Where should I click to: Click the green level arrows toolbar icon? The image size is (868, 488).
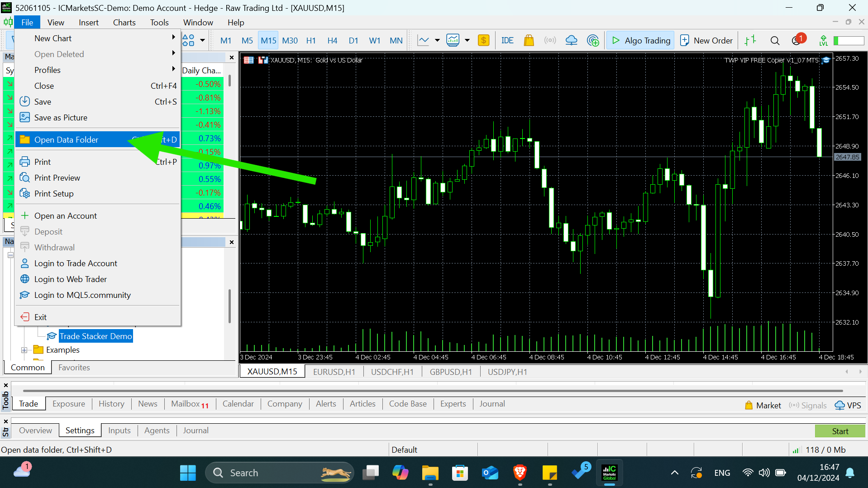pyautogui.click(x=823, y=40)
